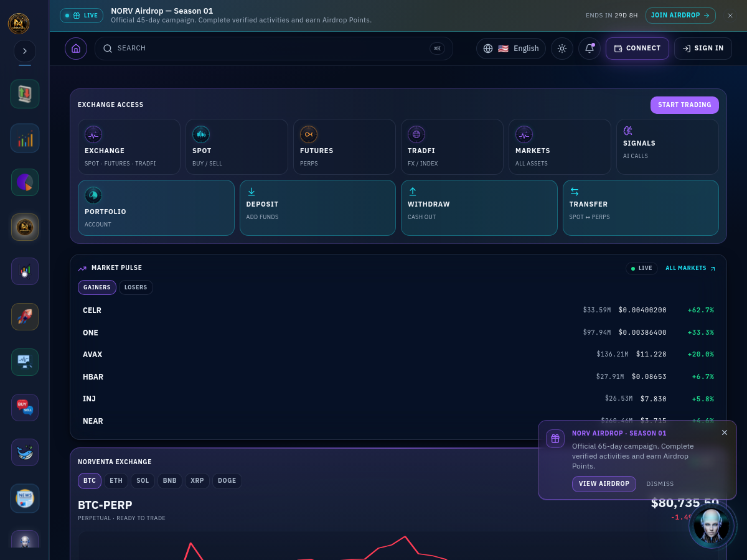Image resolution: width=747 pixels, height=560 pixels.
Task: Click the Connect wallet button
Action: click(637, 49)
